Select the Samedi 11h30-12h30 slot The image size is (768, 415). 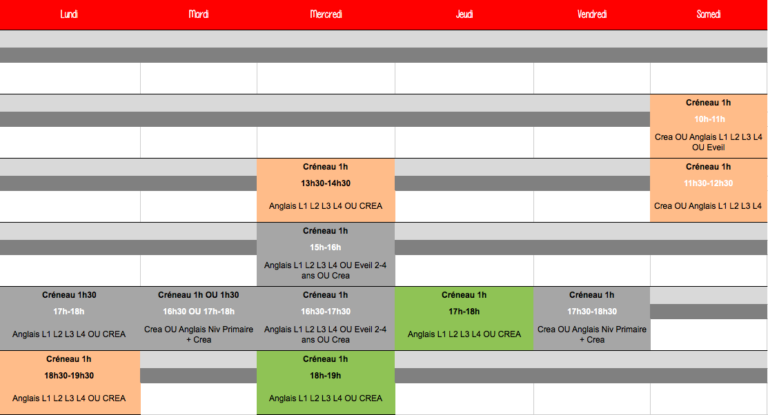tap(708, 183)
